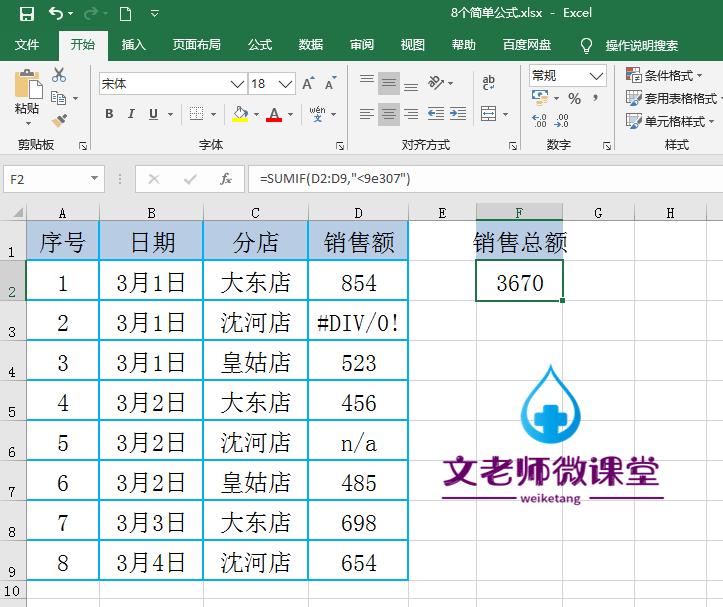This screenshot has width=723, height=607.
Task: Open 条件格式 conditional formatting menu
Action: [664, 75]
